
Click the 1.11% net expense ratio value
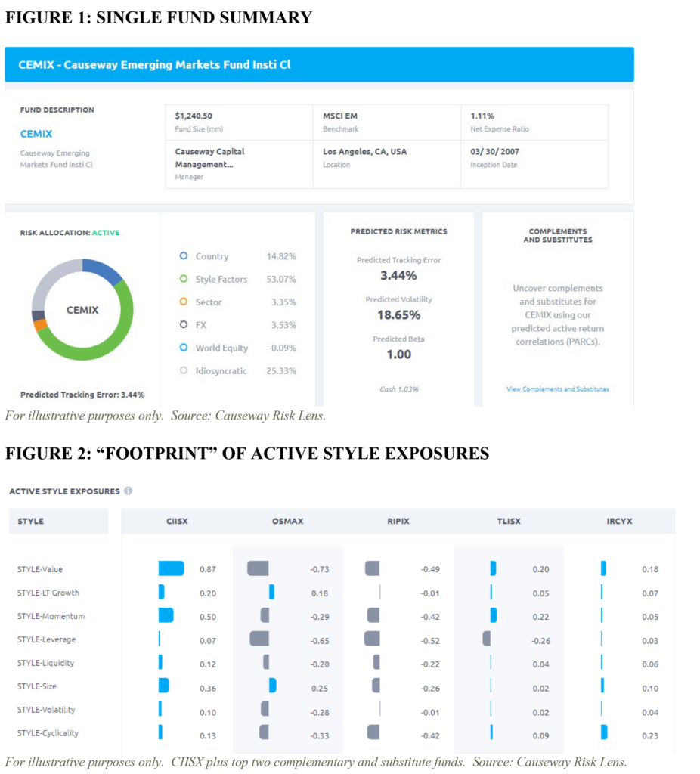[x=482, y=116]
